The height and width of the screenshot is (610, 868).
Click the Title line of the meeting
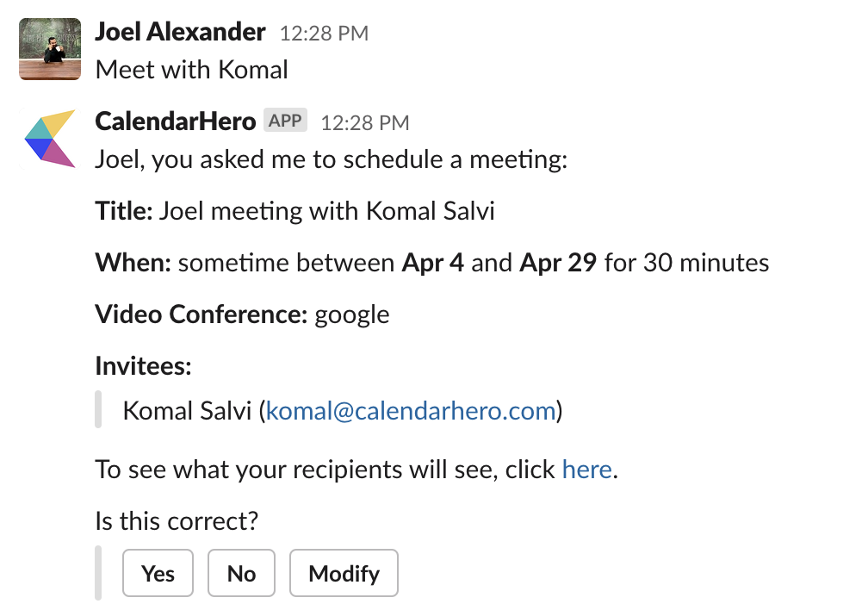point(294,211)
